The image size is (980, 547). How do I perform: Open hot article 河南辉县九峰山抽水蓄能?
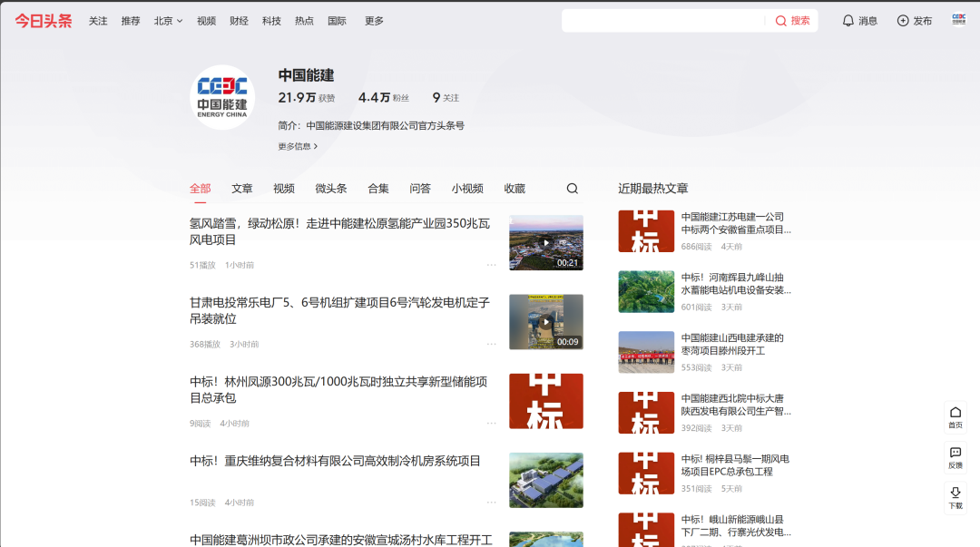(736, 283)
